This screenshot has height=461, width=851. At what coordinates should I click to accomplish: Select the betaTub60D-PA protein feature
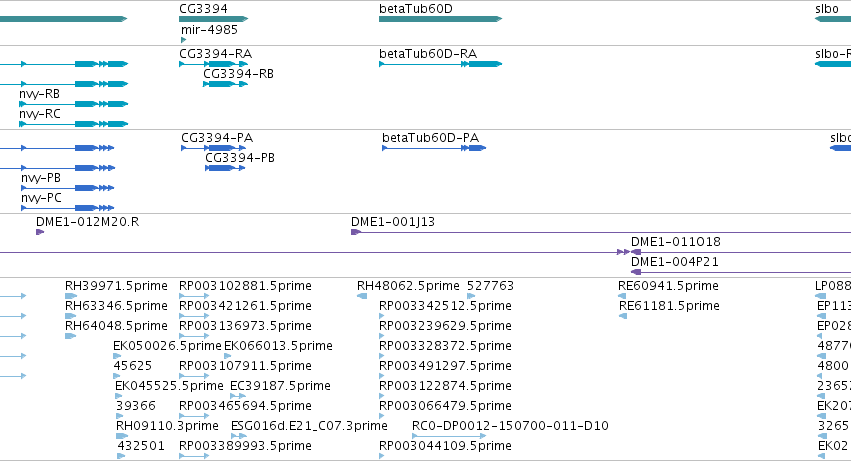pyautogui.click(x=434, y=148)
